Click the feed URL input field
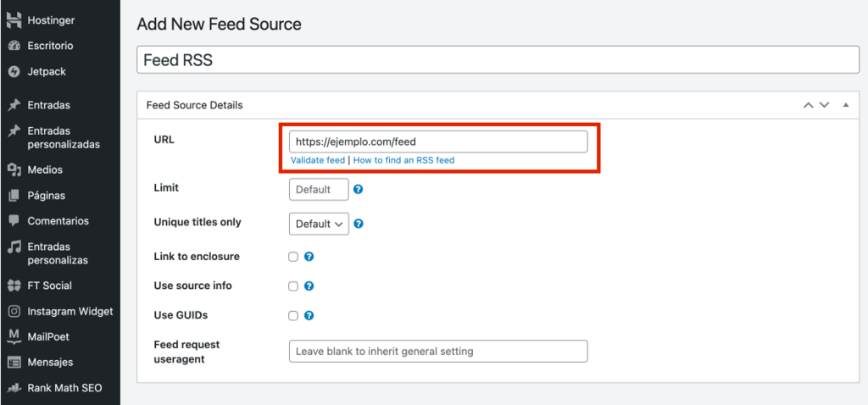Image resolution: width=868 pixels, height=405 pixels. pyautogui.click(x=437, y=141)
